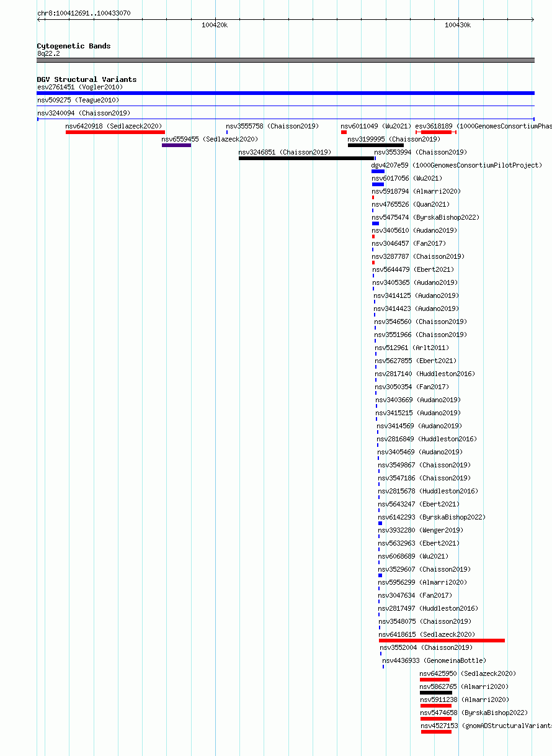Open the nsv3050354 (Fan2017) variant
Image resolution: width=552 pixels, height=756 pixels.
(412, 387)
